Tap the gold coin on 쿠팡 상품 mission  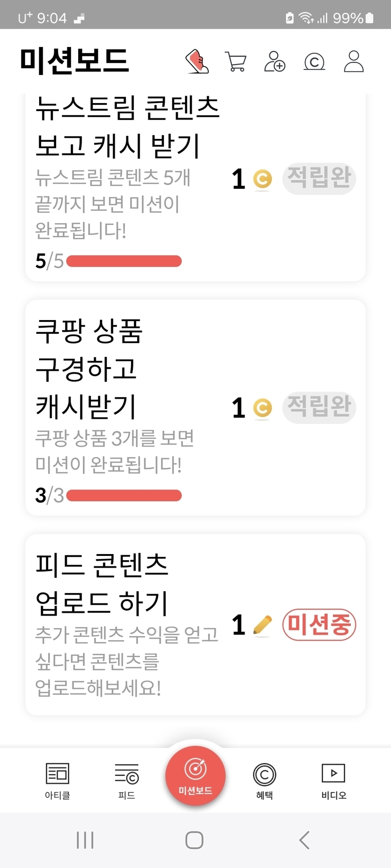coord(262,408)
